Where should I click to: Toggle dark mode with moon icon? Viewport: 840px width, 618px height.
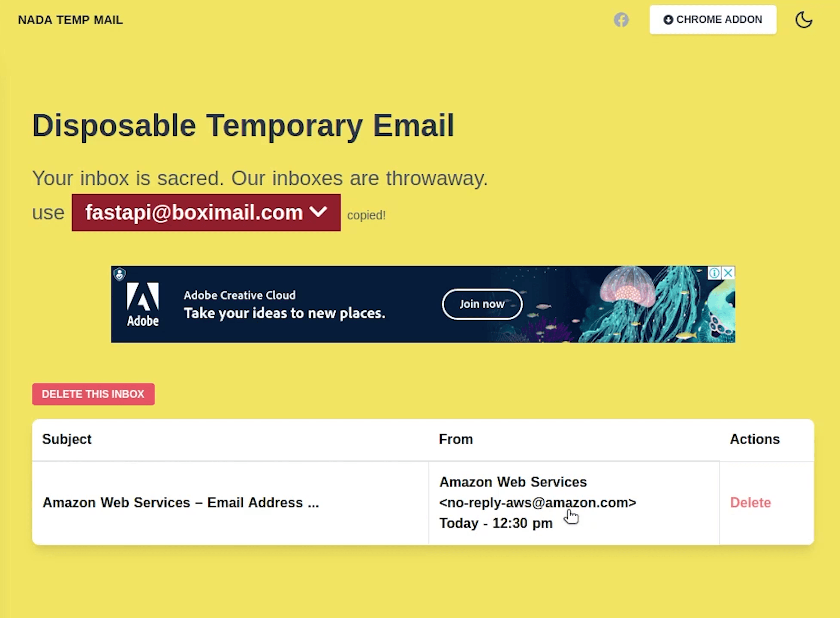pyautogui.click(x=804, y=20)
